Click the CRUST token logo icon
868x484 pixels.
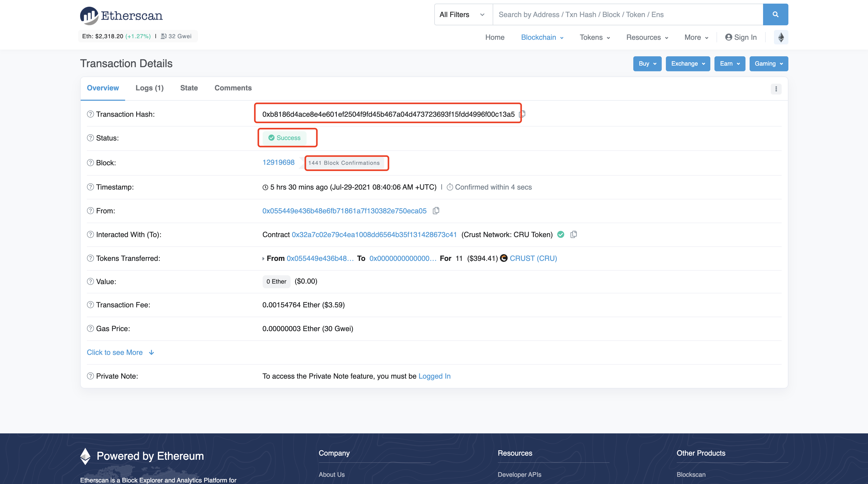pyautogui.click(x=504, y=258)
